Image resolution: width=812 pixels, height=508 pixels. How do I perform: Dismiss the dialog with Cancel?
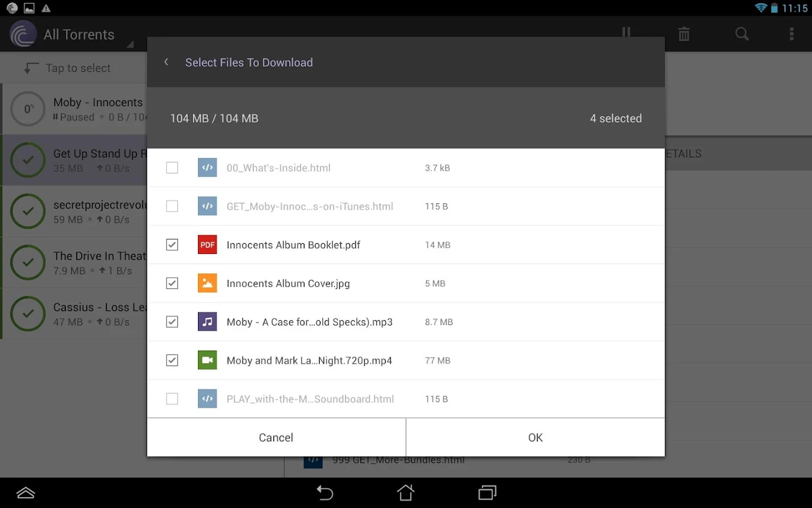pos(276,437)
